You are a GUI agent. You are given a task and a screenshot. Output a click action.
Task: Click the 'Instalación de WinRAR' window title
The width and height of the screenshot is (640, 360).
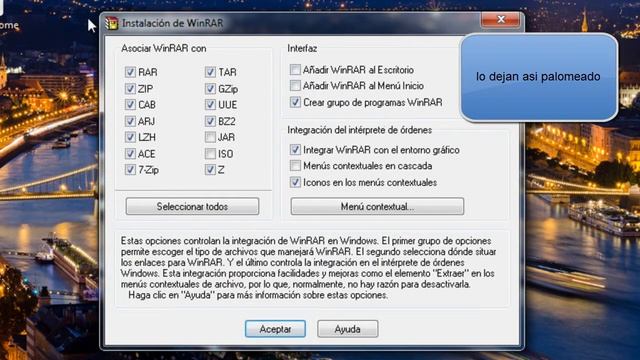(173, 23)
